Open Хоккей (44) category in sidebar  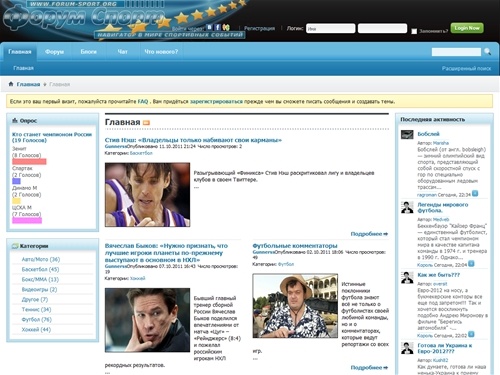(x=36, y=329)
